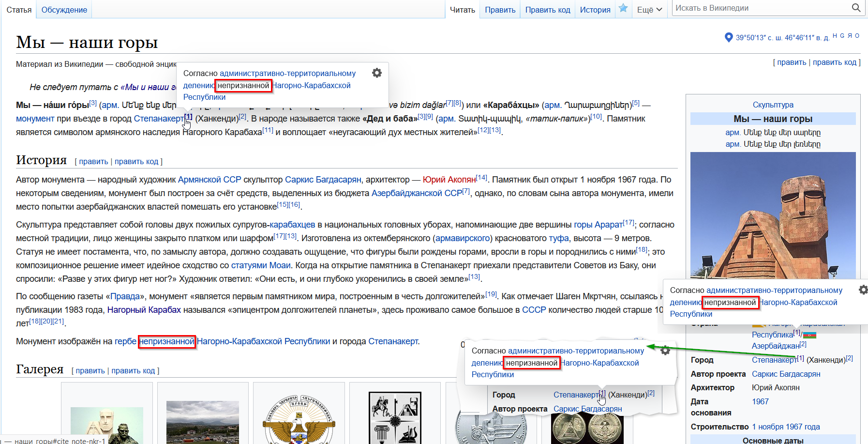Click the search magnifier icon
Screen dimensions: 868x444
(856, 8)
